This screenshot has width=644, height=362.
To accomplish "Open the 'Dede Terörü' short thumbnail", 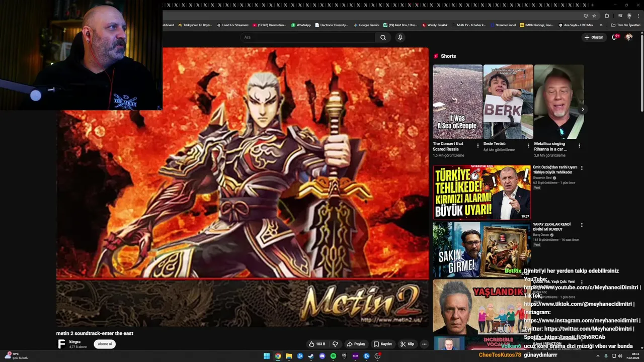I will point(508,102).
